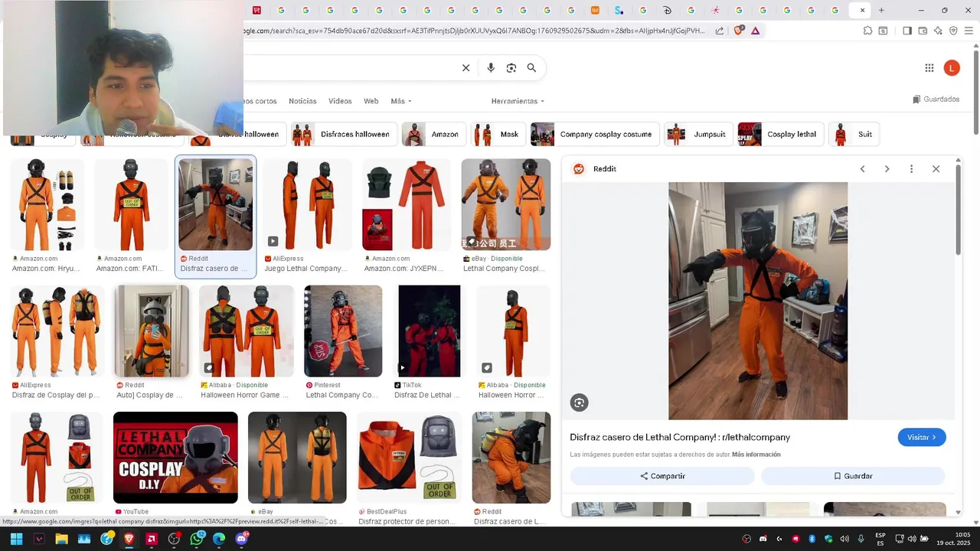Click the magnifying glass search icon

coord(531,68)
